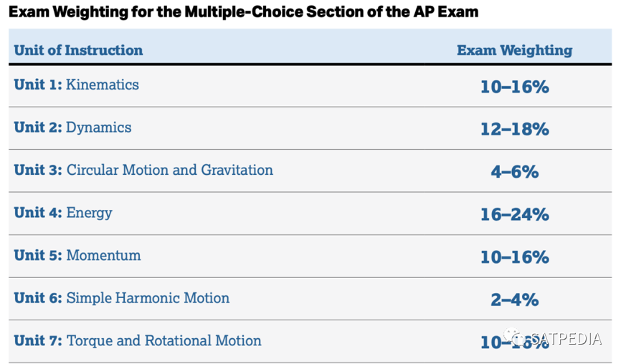
Task: Click the table title about Multiple-Choice Section
Action: [244, 12]
